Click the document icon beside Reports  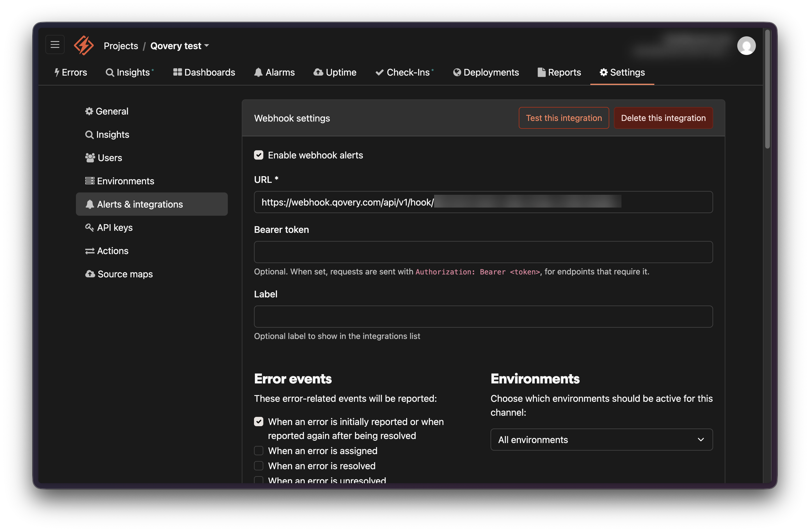point(541,72)
